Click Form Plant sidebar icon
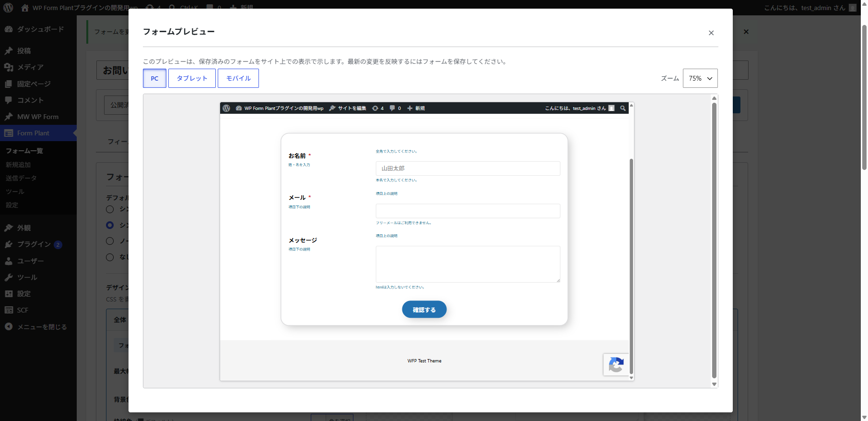This screenshot has width=868, height=421. (9, 133)
